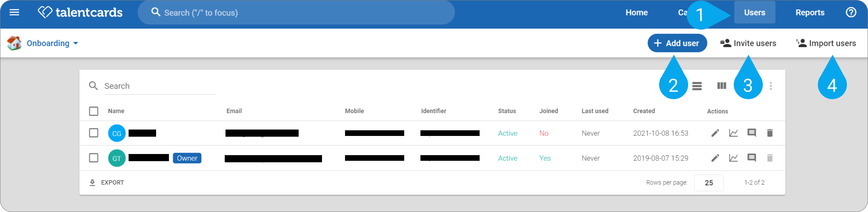The height and width of the screenshot is (212, 868).
Task: Go to the Reports tab
Action: (810, 12)
